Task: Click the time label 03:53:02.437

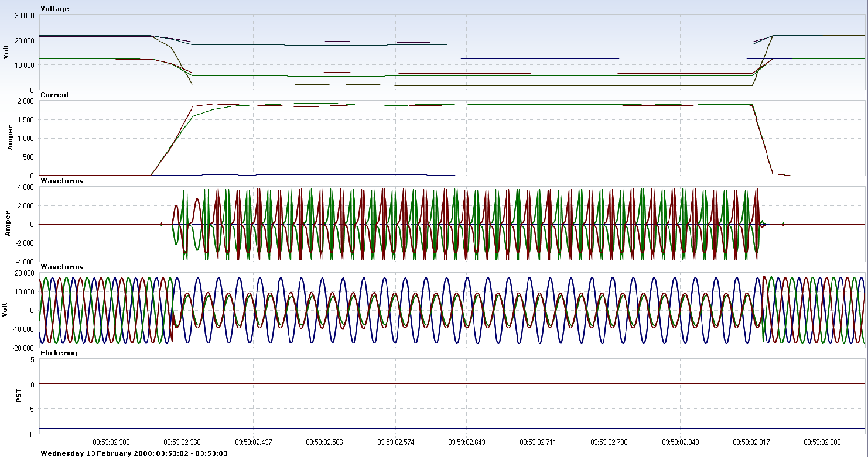Action: click(x=253, y=442)
